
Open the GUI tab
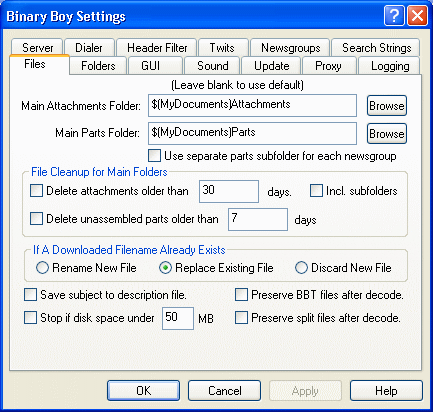point(155,66)
